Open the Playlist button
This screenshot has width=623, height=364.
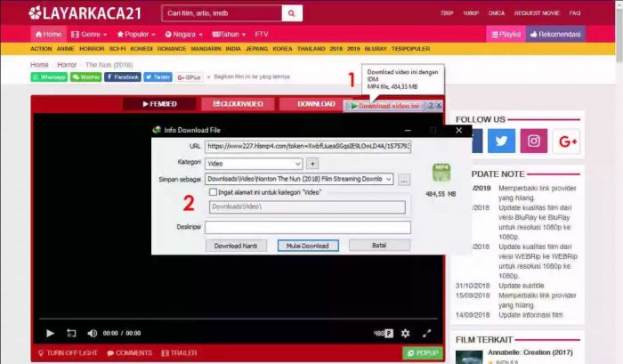pos(506,34)
